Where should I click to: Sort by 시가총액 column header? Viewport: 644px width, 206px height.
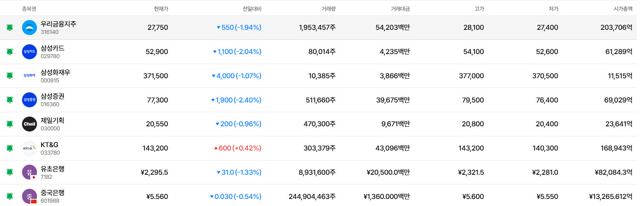pos(623,9)
